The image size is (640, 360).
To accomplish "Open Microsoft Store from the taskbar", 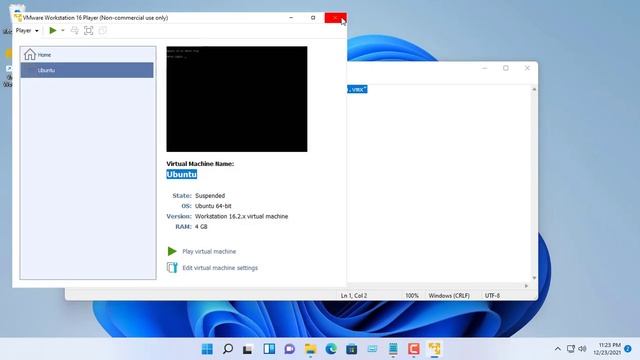I will [x=351, y=349].
